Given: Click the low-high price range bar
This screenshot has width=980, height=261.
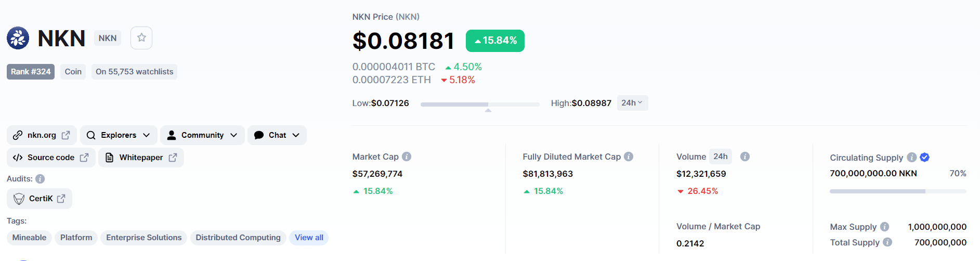Looking at the screenshot, I should [x=479, y=105].
